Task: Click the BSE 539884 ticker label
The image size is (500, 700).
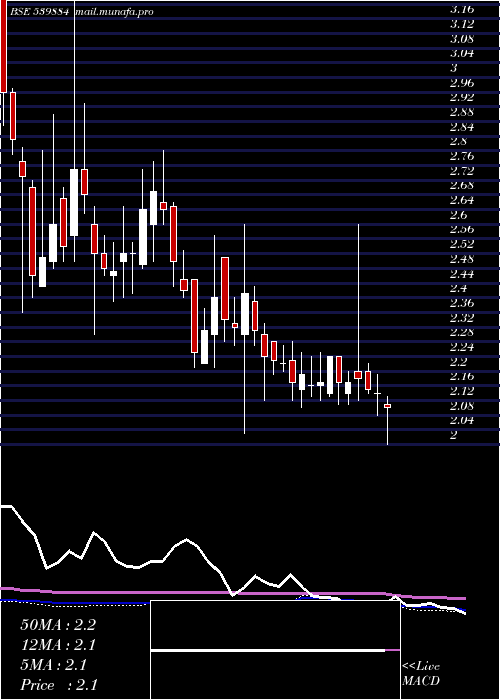Action: point(40,12)
